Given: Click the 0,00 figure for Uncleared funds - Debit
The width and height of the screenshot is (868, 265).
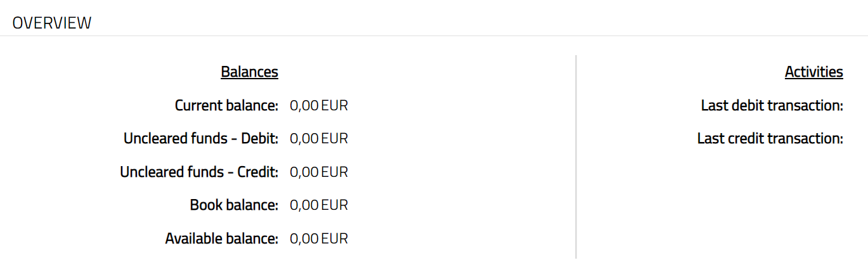Looking at the screenshot, I should (x=304, y=138).
